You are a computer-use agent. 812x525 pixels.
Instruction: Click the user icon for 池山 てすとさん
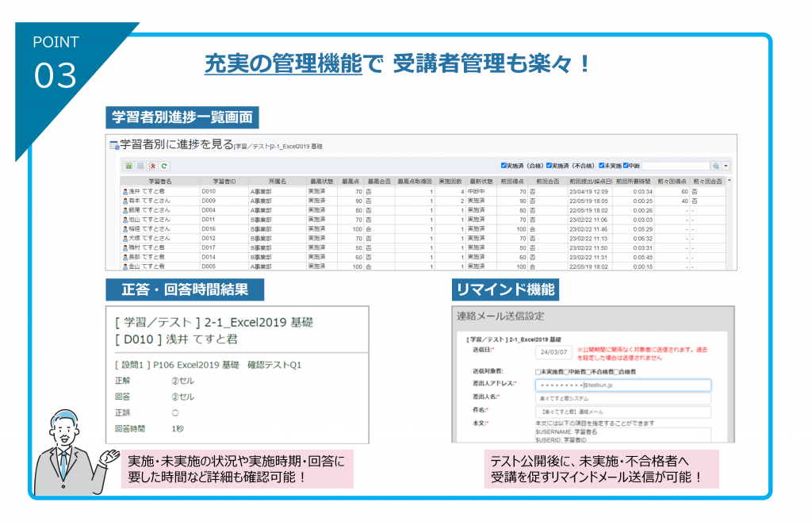tap(124, 220)
